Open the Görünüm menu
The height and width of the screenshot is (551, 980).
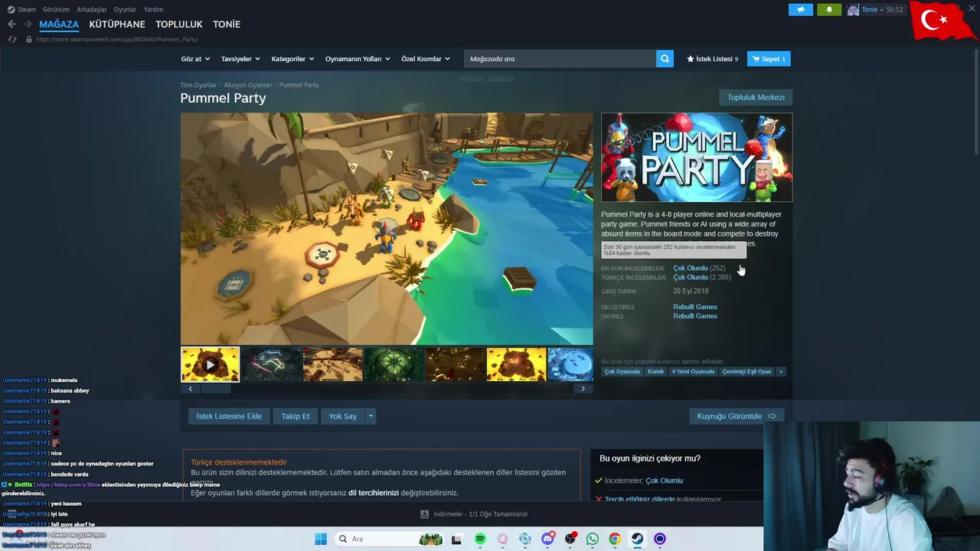tap(56, 9)
